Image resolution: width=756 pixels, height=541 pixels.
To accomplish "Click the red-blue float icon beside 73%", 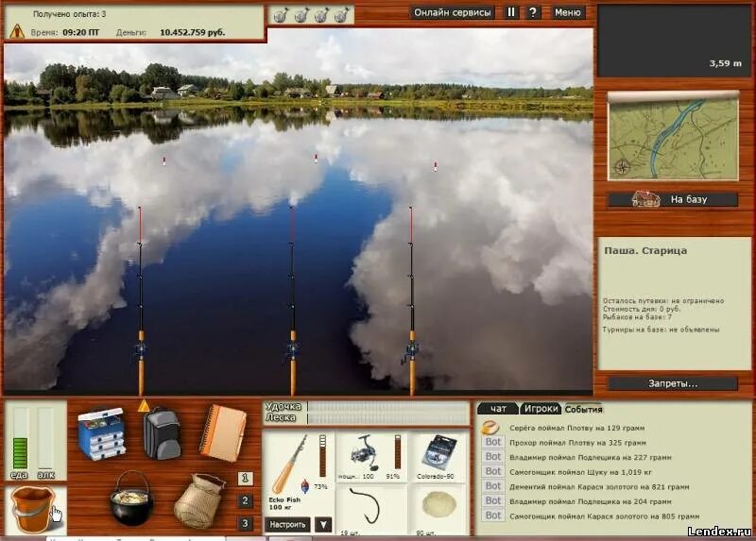I will tap(304, 486).
